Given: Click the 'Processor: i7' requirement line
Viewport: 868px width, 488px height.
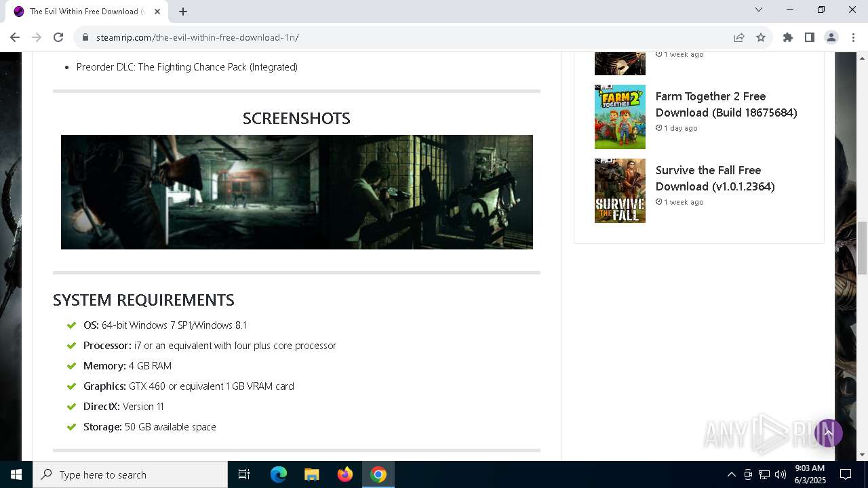Looking at the screenshot, I should (x=210, y=345).
